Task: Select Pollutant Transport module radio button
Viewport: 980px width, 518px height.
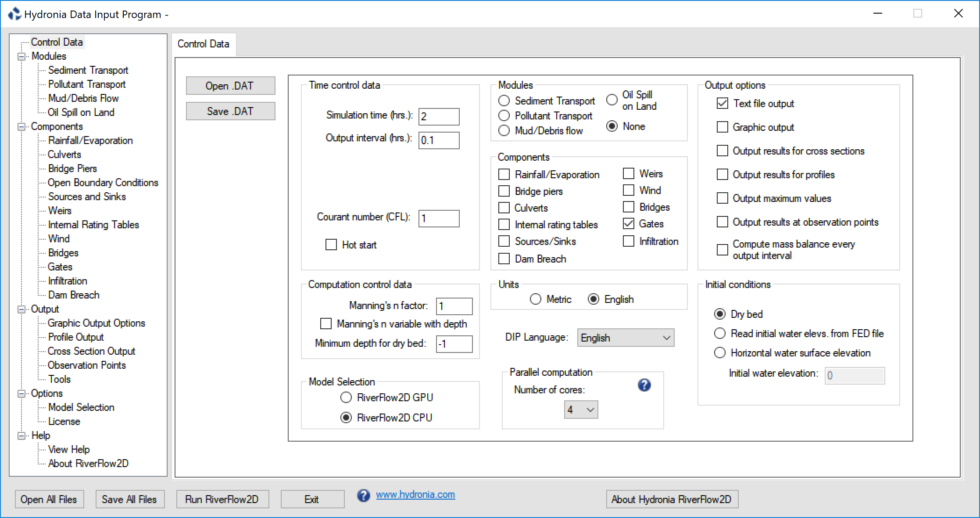Action: coord(504,115)
